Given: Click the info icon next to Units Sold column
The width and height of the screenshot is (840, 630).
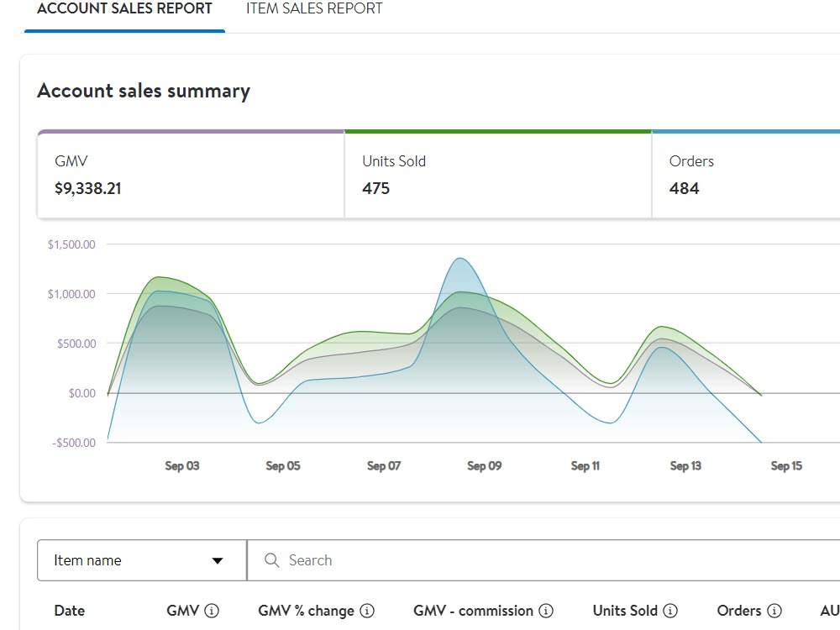Looking at the screenshot, I should click(x=670, y=611).
